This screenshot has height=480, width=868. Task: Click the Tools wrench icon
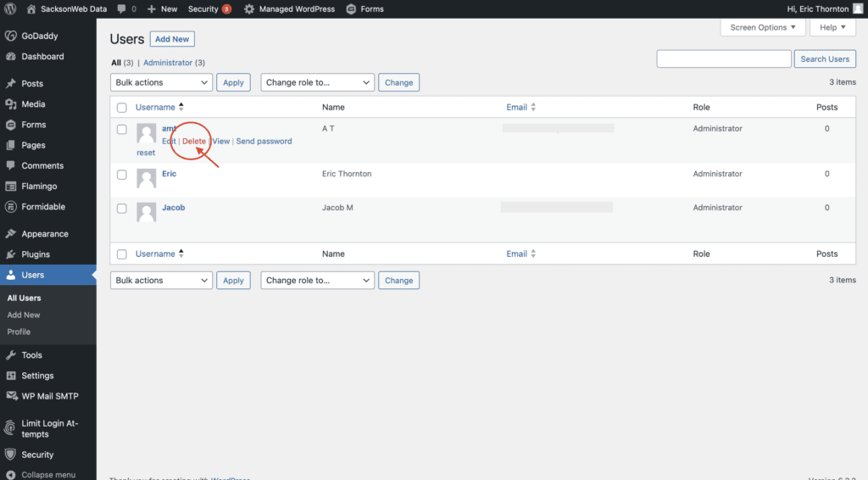pyautogui.click(x=10, y=354)
